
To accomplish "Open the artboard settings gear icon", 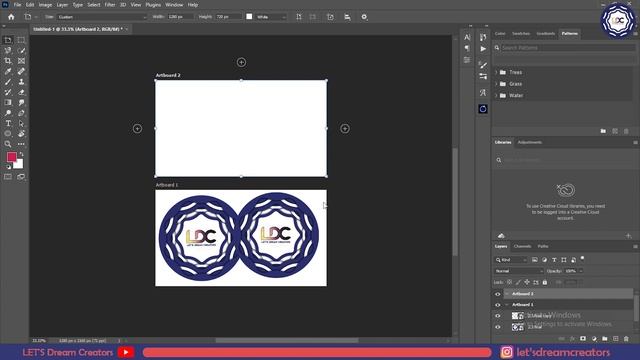I will click(x=364, y=17).
